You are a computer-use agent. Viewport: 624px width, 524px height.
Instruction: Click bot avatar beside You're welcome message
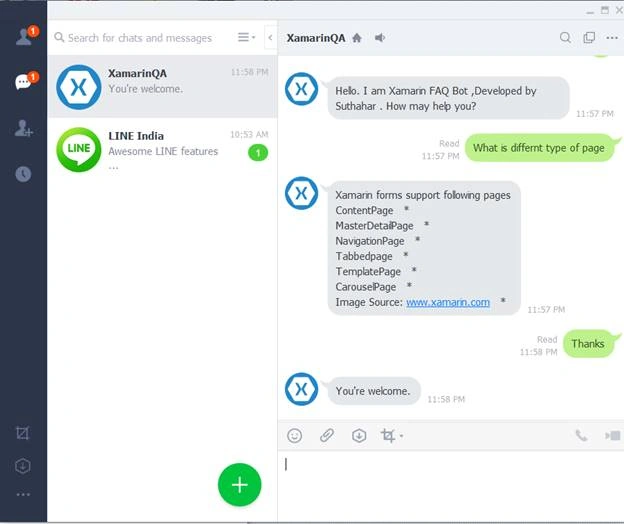(x=301, y=389)
